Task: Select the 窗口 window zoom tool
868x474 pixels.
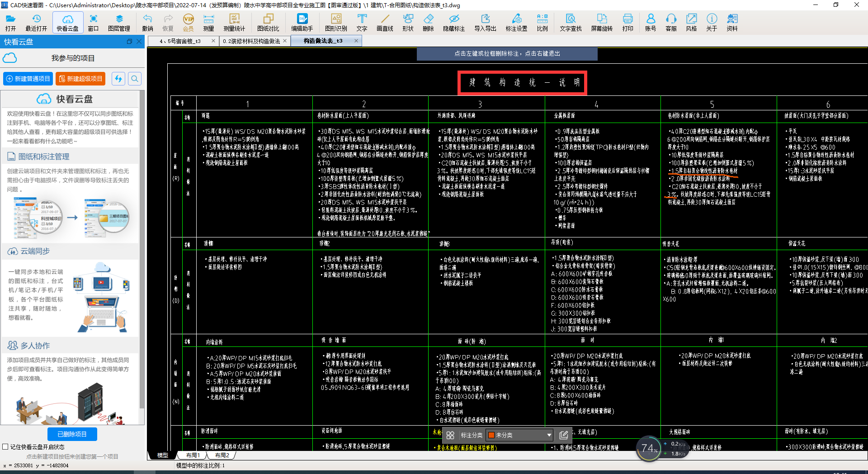Action: [93, 22]
